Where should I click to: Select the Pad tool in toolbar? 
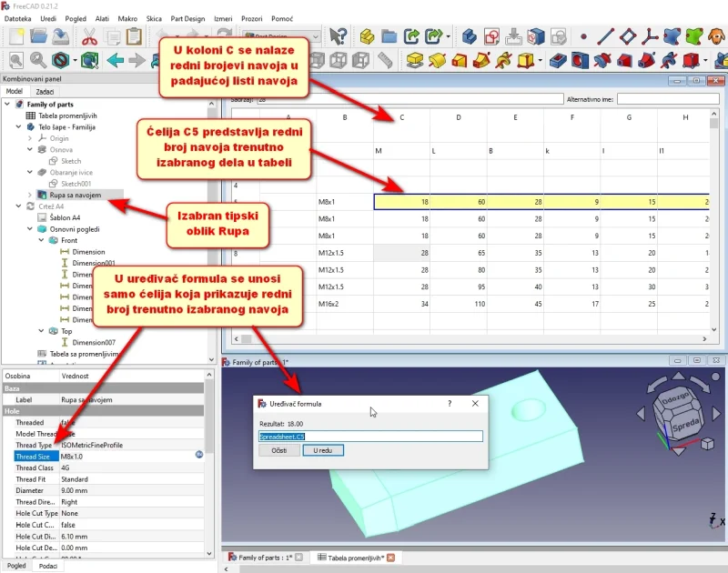[412, 61]
